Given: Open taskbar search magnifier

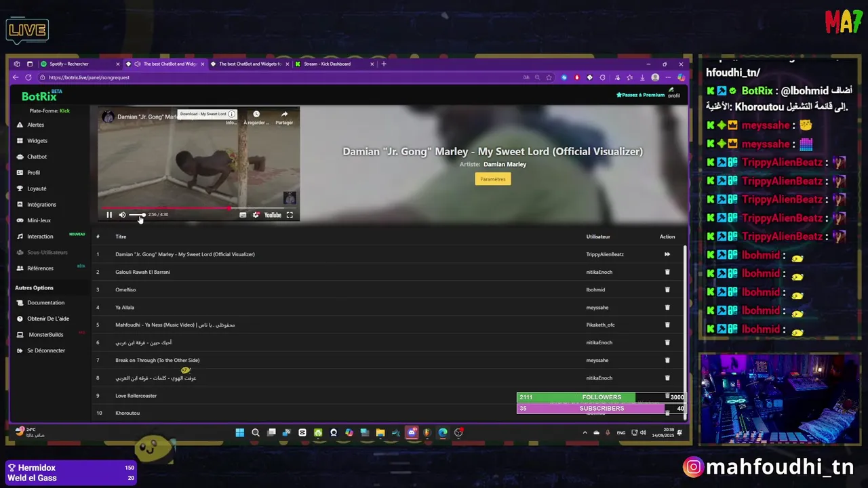Looking at the screenshot, I should click(256, 432).
